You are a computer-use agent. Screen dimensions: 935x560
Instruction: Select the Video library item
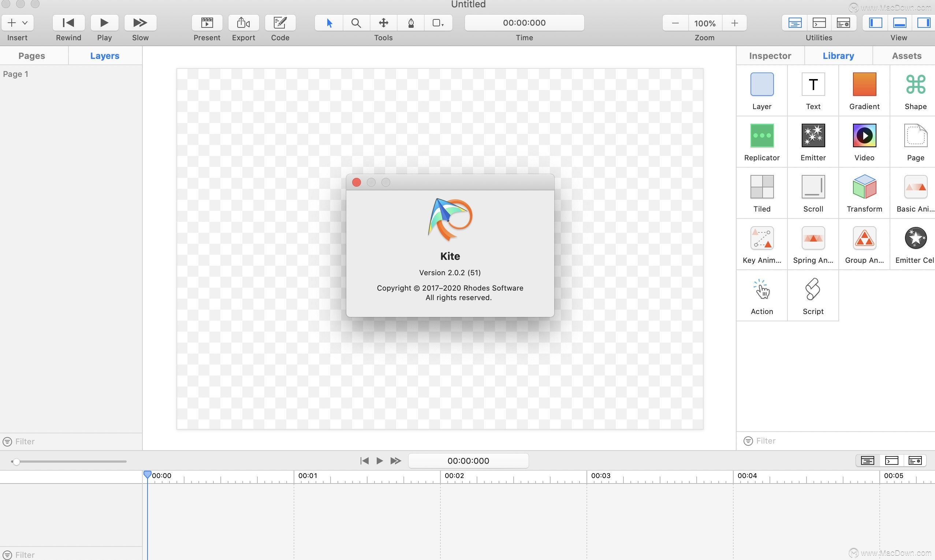tap(864, 142)
